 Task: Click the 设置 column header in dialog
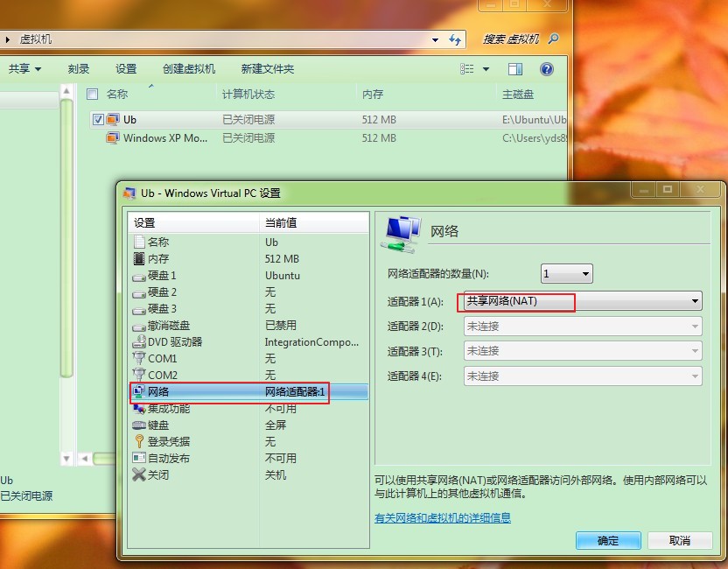tap(193, 223)
